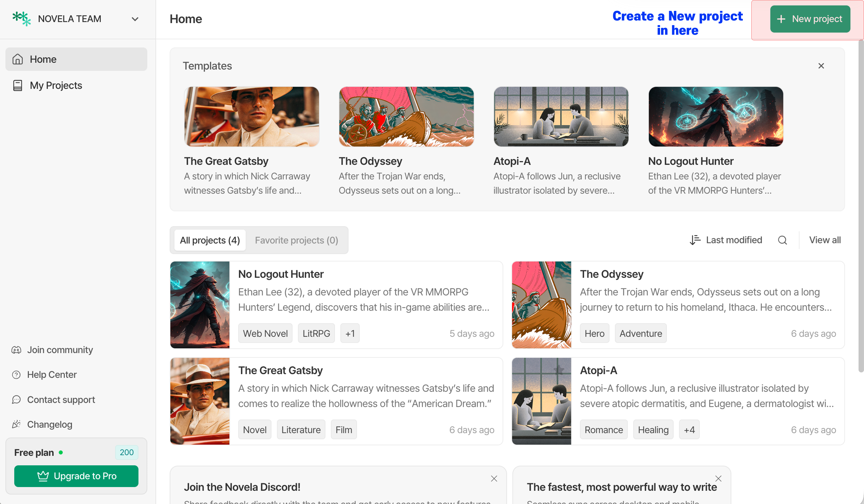Screen dimensions: 864x504
Task: Click The Odyssey template title text
Action: [x=370, y=161]
